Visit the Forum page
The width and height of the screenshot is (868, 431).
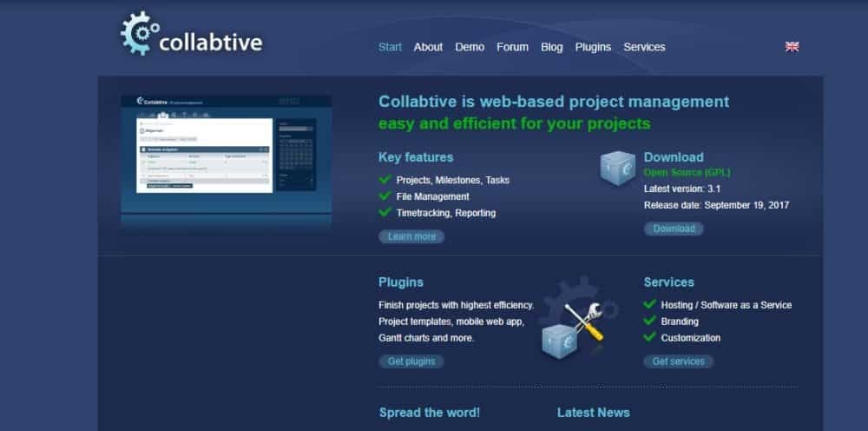coord(512,47)
